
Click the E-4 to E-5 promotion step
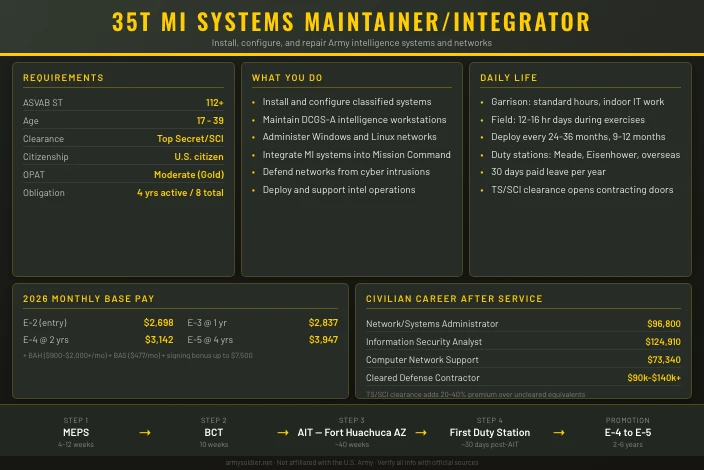click(x=628, y=432)
